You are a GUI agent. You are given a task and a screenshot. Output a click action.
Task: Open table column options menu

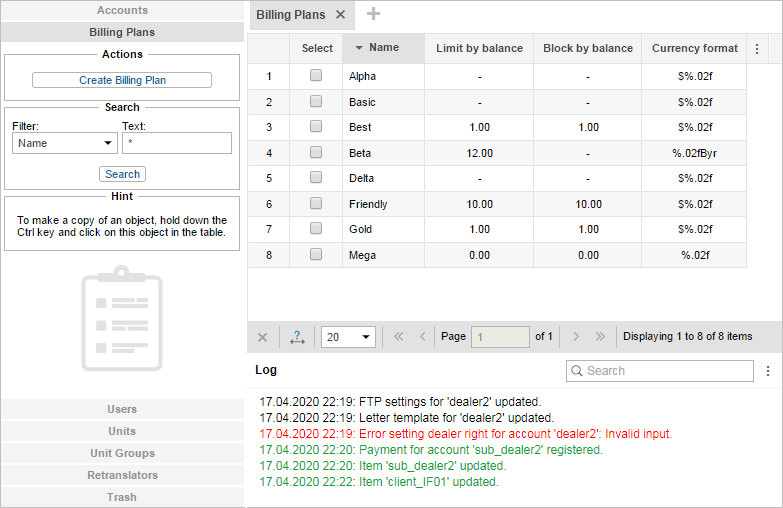point(757,48)
